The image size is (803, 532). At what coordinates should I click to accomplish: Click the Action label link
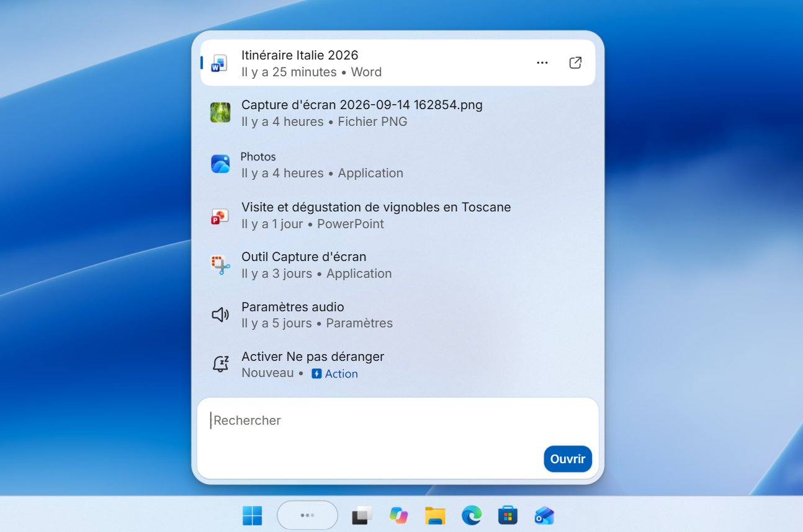pos(341,374)
